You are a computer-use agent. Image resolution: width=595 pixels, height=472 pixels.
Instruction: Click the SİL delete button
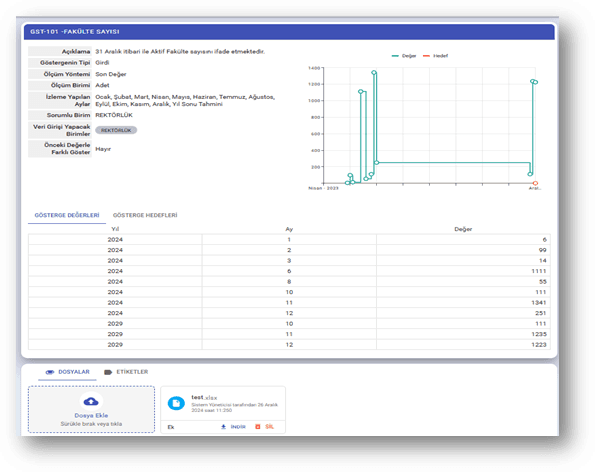(x=264, y=427)
